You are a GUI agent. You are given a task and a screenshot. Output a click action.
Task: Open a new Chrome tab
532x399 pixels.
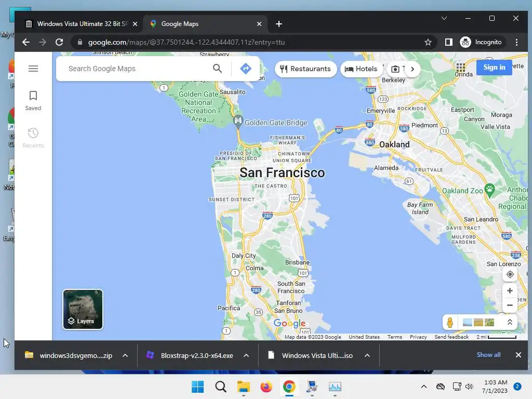pyautogui.click(x=278, y=24)
